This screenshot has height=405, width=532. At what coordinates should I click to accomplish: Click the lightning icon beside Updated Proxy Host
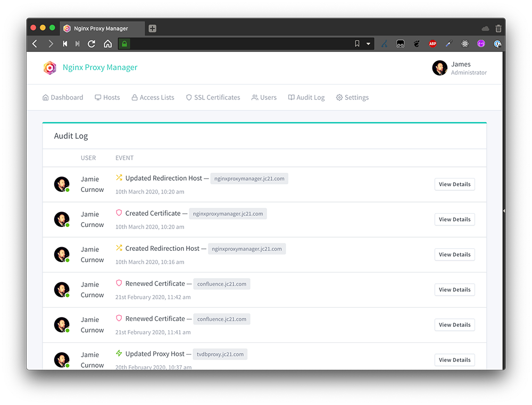[118, 353]
